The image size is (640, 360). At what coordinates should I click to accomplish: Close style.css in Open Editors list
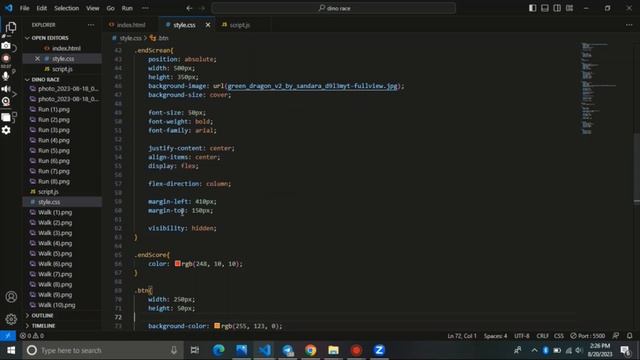point(37,59)
